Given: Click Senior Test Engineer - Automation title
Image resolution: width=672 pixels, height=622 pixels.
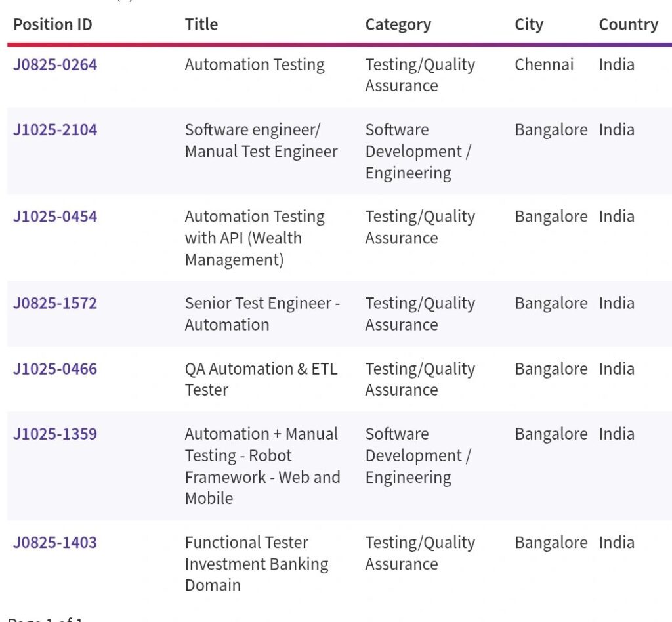Looking at the screenshot, I should tap(262, 314).
